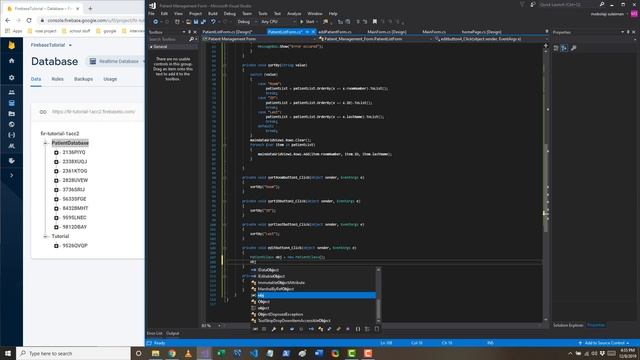Go back in Chrome browser
The width and height of the screenshot is (640, 360).
click(8, 20)
